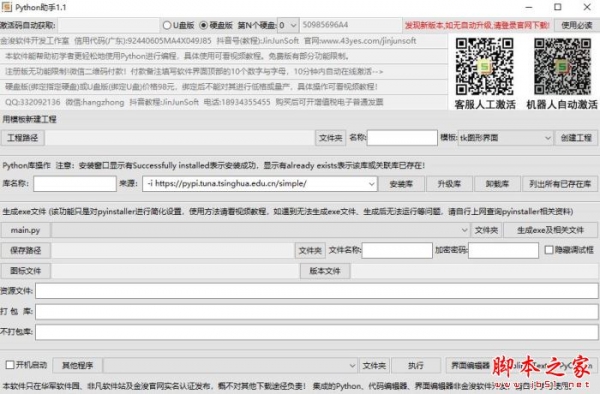Click the 资源文件 input field
The width and height of the screenshot is (600, 394).
[x=317, y=291]
